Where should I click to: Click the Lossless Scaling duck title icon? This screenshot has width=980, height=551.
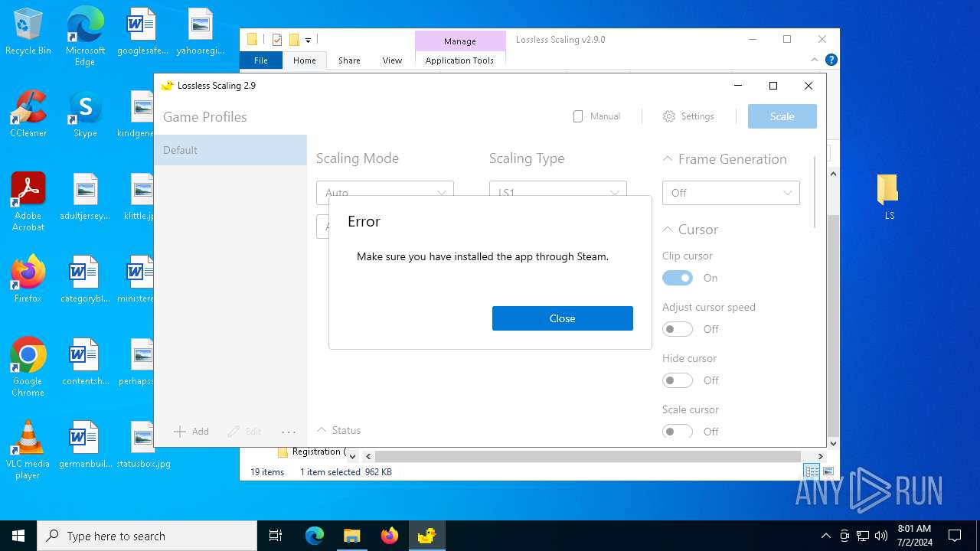[x=167, y=86]
